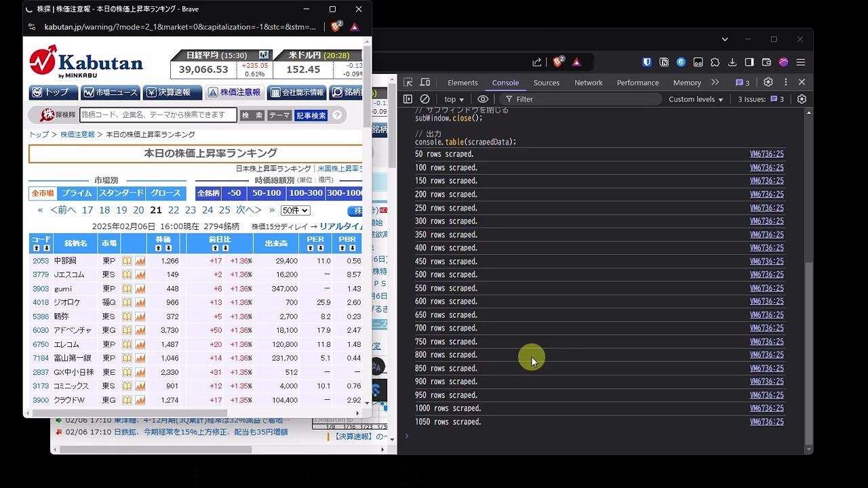Click the stock search input field

[x=158, y=115]
